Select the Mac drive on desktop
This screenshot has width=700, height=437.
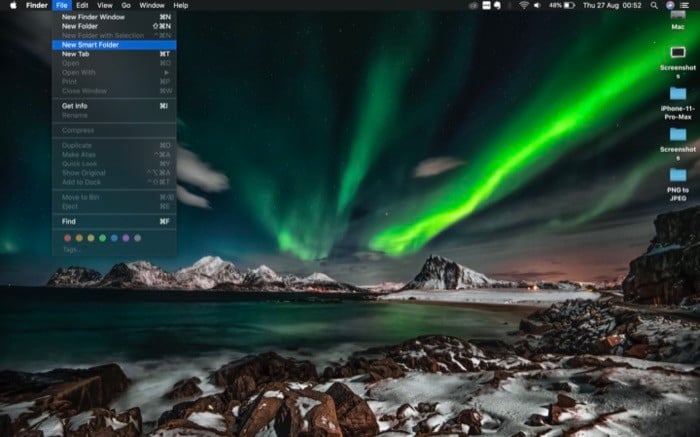click(678, 20)
